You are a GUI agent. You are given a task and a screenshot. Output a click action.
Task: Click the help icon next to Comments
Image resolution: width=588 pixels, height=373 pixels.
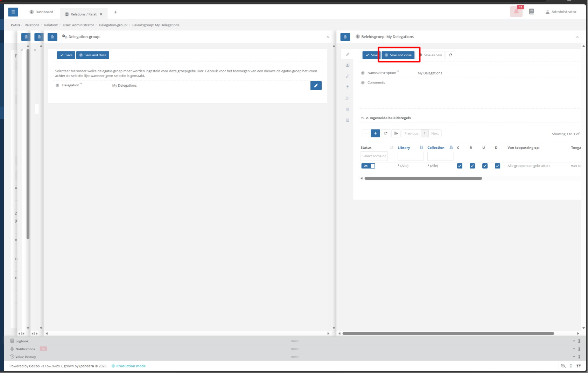tap(363, 83)
